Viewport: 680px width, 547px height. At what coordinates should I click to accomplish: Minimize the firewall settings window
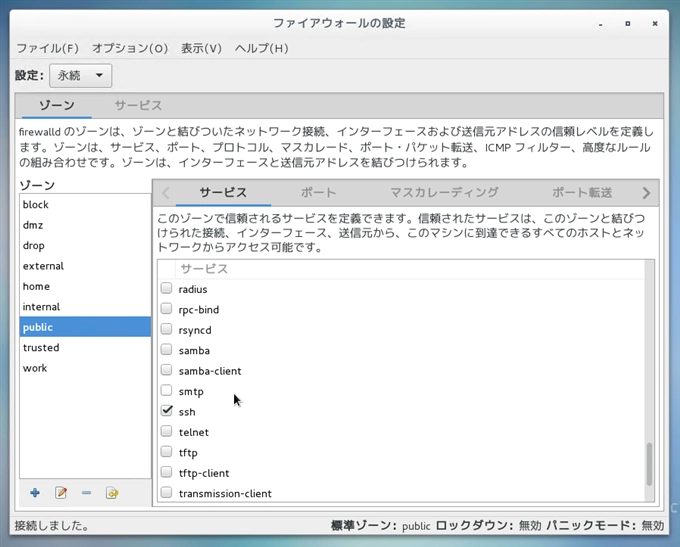click(x=601, y=24)
